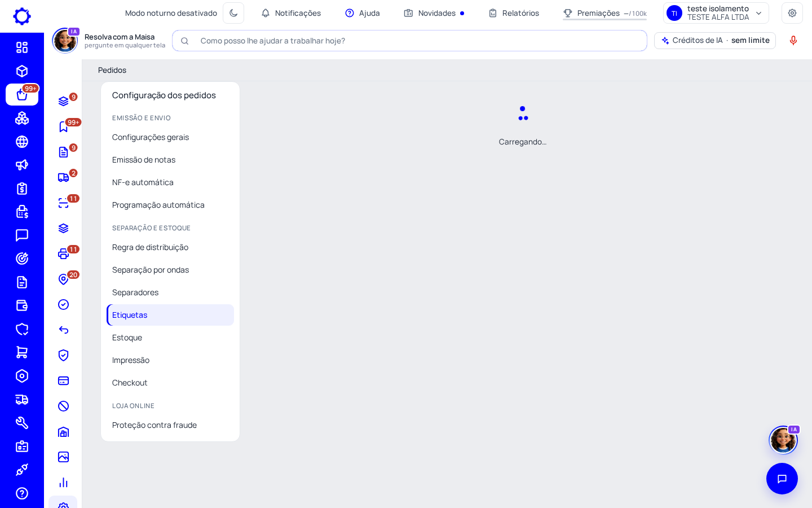Click the truck icon with badge 2

coord(64,177)
